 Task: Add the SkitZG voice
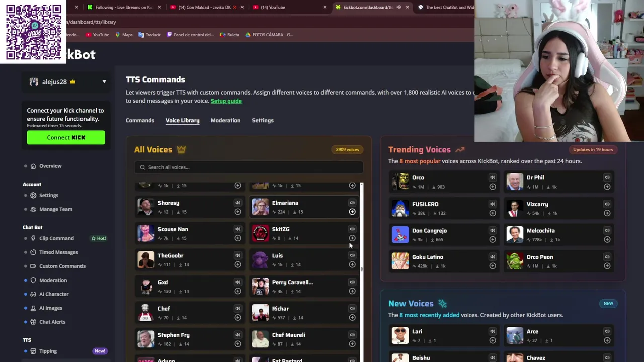352,238
